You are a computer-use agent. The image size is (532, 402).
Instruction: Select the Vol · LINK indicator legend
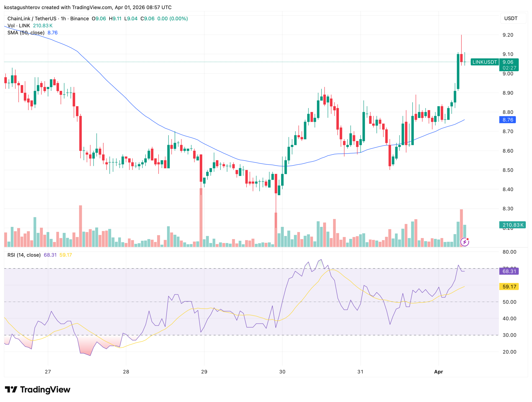(19, 26)
